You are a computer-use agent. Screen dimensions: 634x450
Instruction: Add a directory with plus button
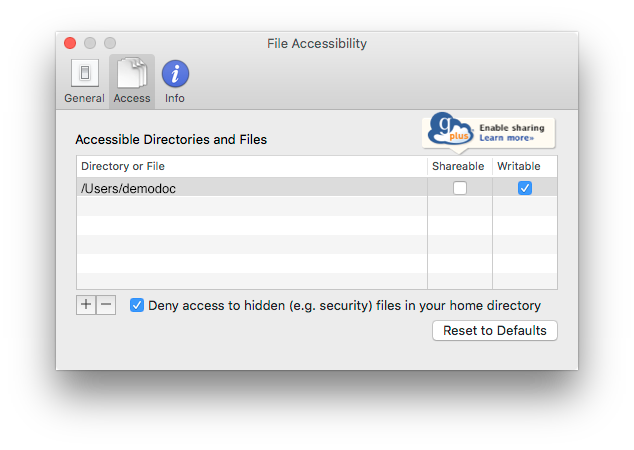pos(86,305)
